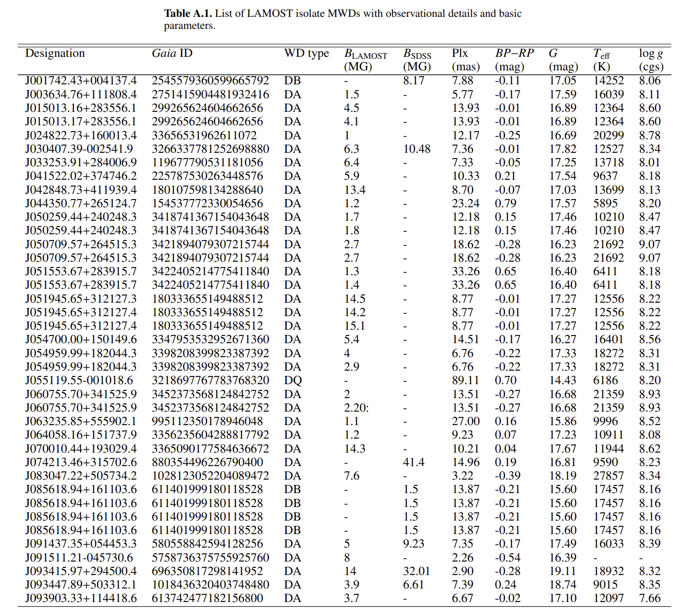Click the log g value 7.66
This screenshot has width=688, height=616.
(649, 598)
